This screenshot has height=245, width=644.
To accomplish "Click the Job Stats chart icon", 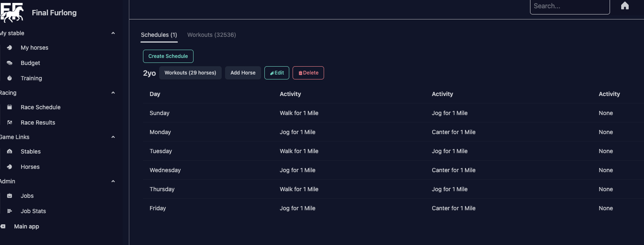I will coord(10,211).
